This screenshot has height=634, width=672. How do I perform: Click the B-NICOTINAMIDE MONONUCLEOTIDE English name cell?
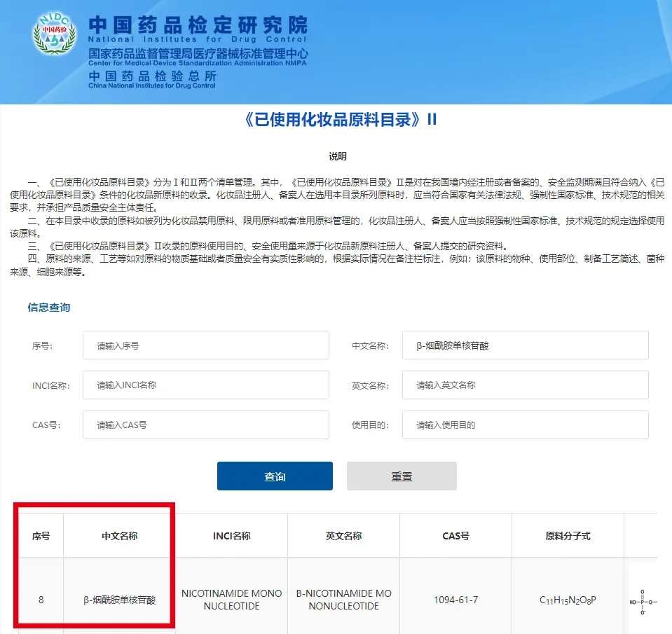point(344,599)
